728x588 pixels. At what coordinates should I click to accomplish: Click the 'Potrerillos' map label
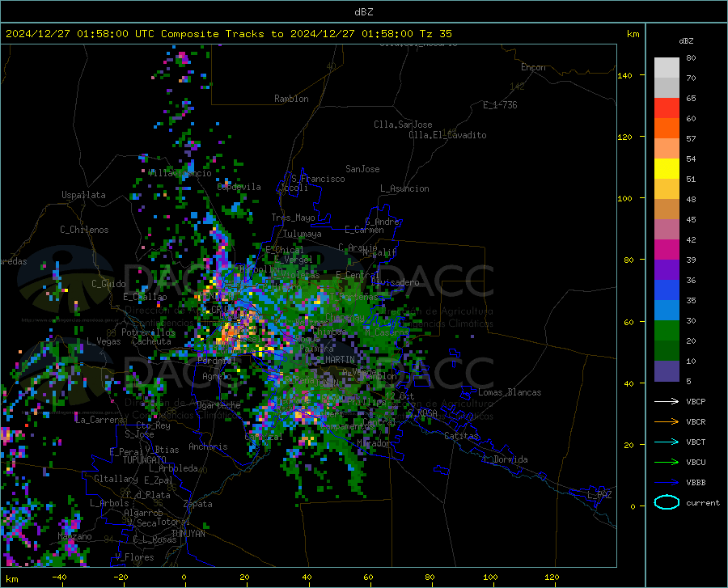pyautogui.click(x=148, y=332)
